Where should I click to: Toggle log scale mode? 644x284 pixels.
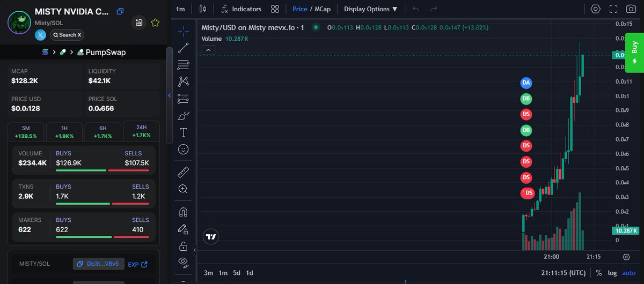pos(612,273)
